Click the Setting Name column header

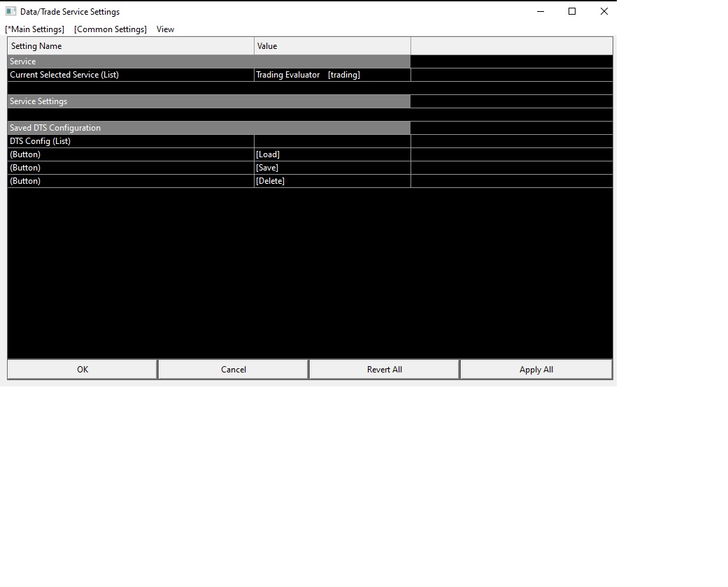(131, 46)
